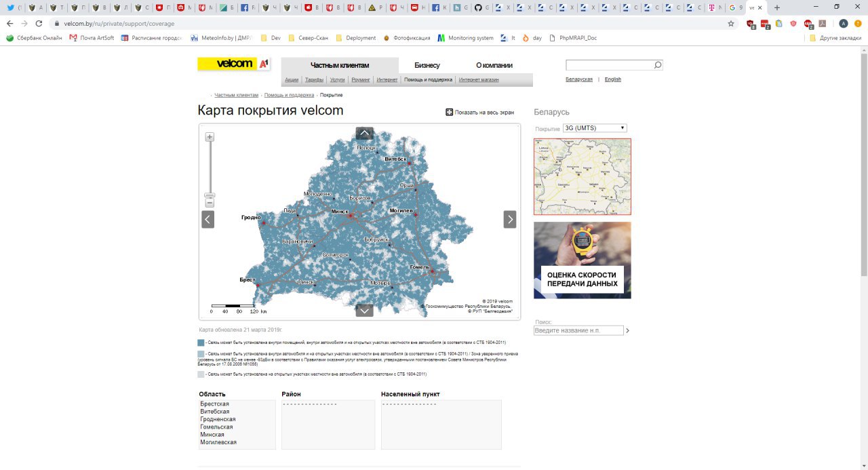Open the day bookmark
The height and width of the screenshot is (470, 868).
click(532, 38)
